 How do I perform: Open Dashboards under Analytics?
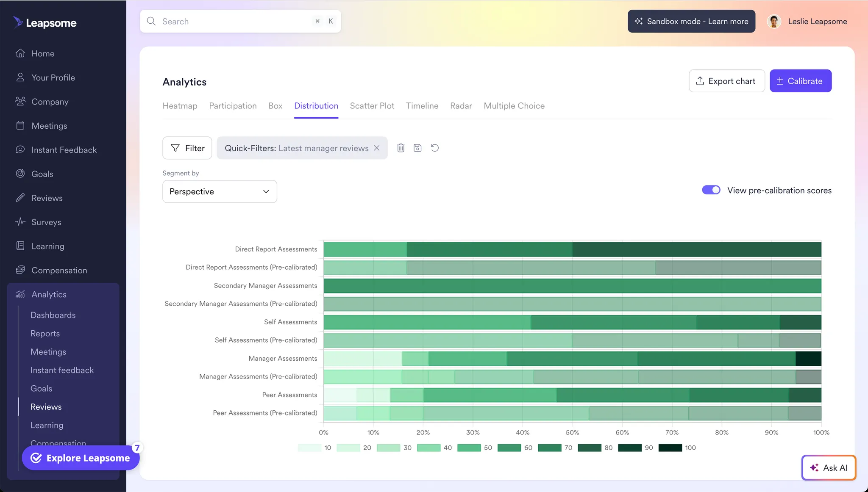click(53, 315)
